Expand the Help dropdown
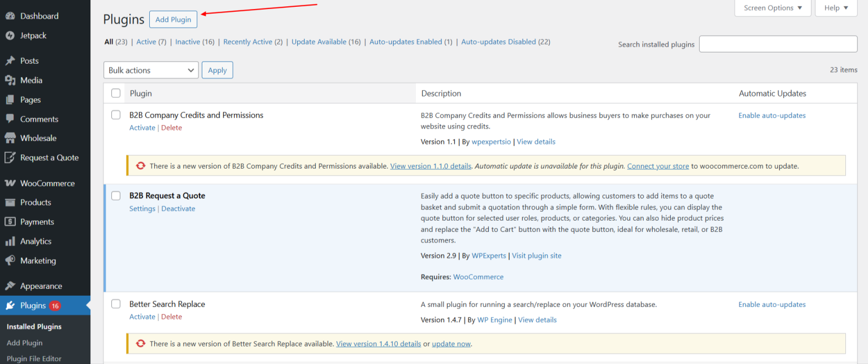868x364 pixels. [x=836, y=8]
